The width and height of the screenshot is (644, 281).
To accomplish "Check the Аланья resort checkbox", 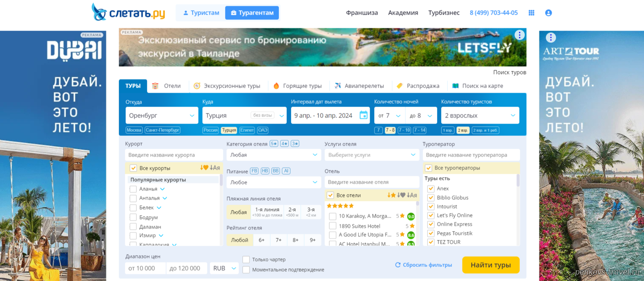I will [133, 189].
